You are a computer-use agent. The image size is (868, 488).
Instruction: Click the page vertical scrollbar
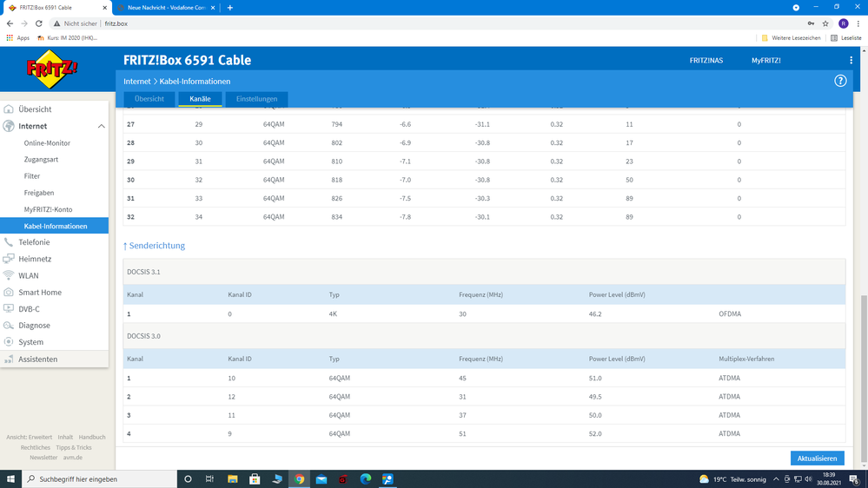click(864, 379)
